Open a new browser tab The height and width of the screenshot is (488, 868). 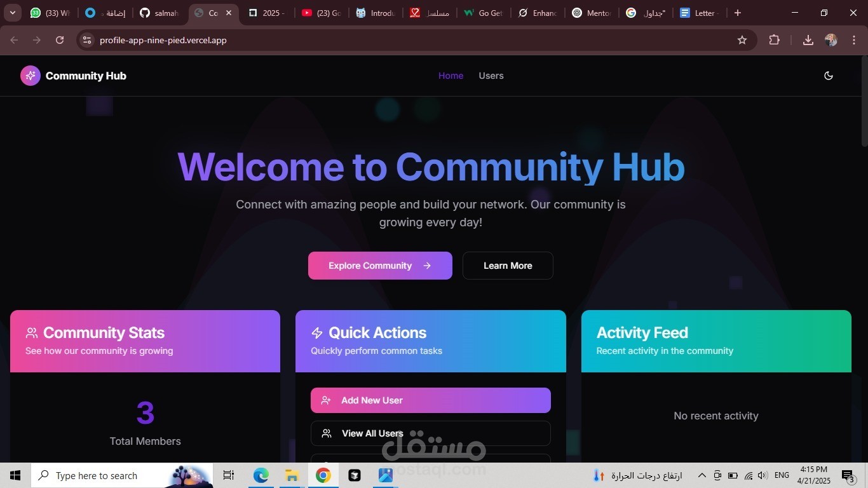(737, 13)
